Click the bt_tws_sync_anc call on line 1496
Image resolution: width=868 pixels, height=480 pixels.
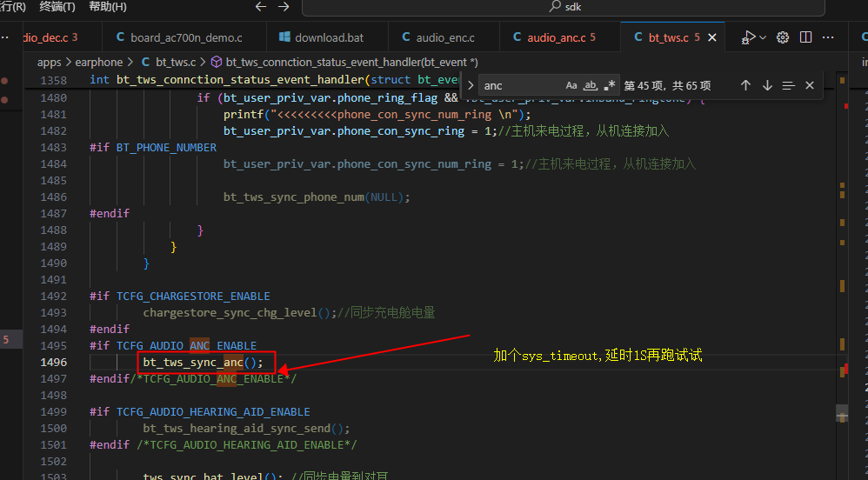[204, 362]
